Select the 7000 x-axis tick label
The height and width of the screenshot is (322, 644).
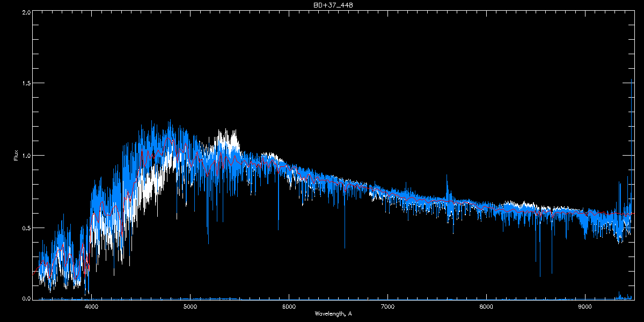pos(387,307)
